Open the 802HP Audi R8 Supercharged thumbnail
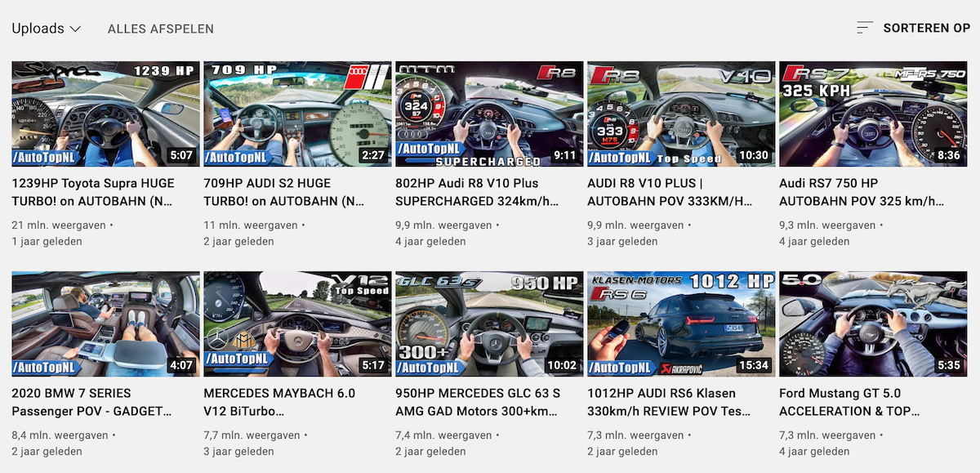 click(489, 114)
